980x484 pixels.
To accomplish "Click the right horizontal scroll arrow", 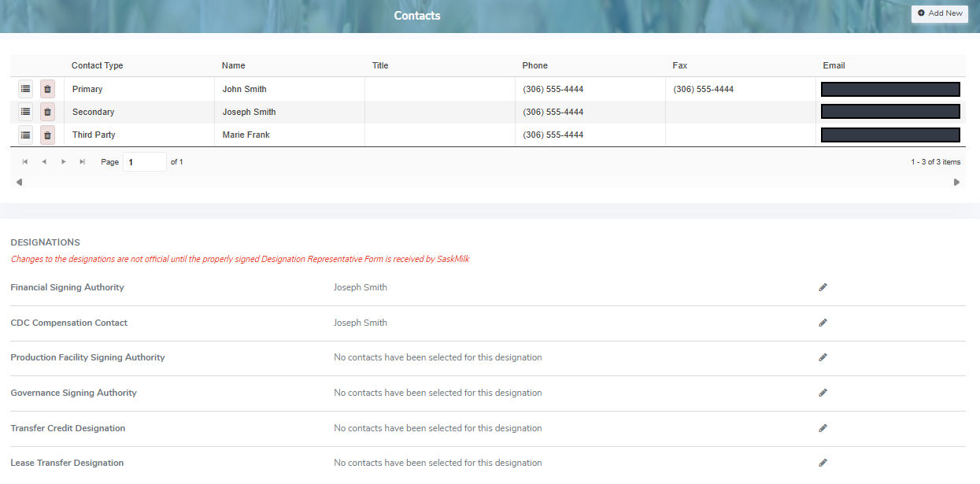I will [x=957, y=182].
